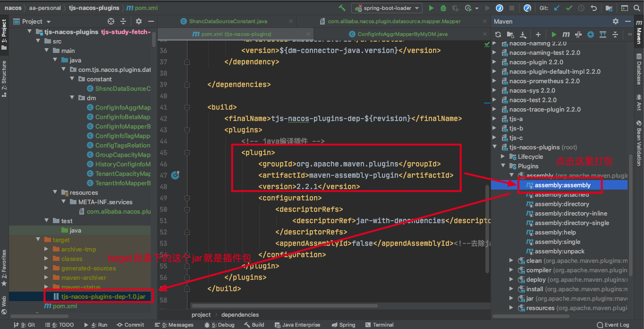Execute Maven Goal using the m icon
644x329 pixels.
point(566,35)
